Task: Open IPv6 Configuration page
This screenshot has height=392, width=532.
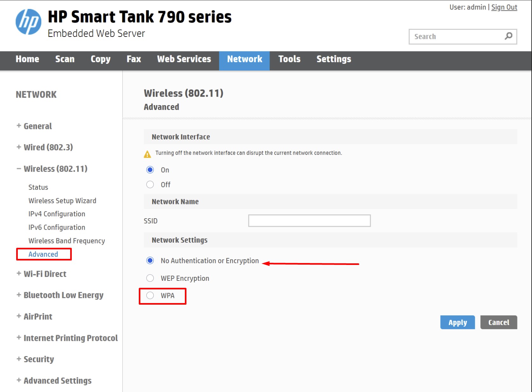Action: 57,227
